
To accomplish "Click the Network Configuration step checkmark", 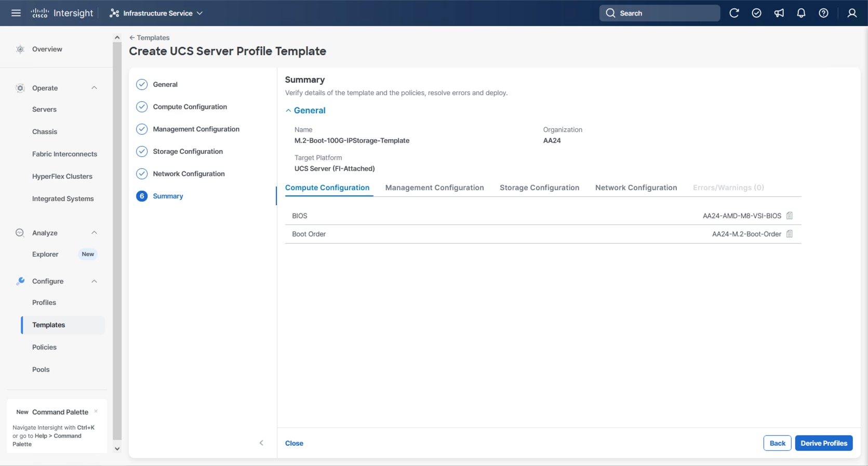I will tap(142, 174).
